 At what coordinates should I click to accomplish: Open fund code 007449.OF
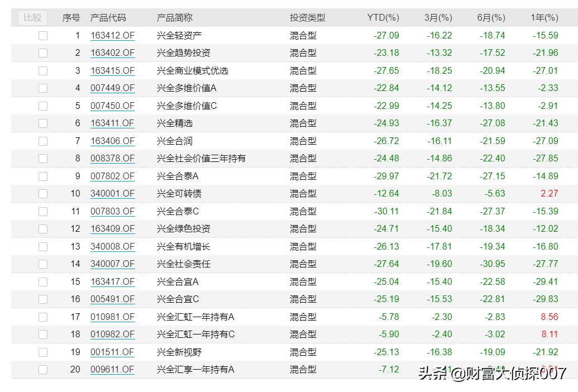(x=112, y=88)
